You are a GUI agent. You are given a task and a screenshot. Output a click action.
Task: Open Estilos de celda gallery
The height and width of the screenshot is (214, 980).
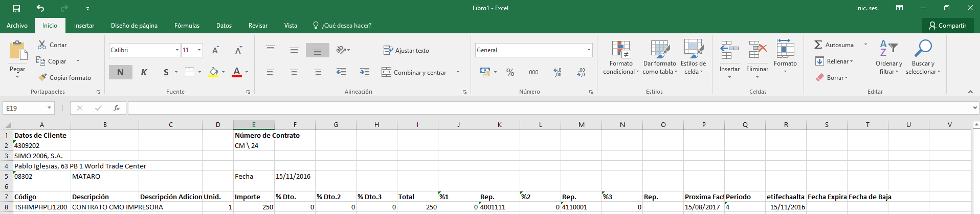[693, 57]
